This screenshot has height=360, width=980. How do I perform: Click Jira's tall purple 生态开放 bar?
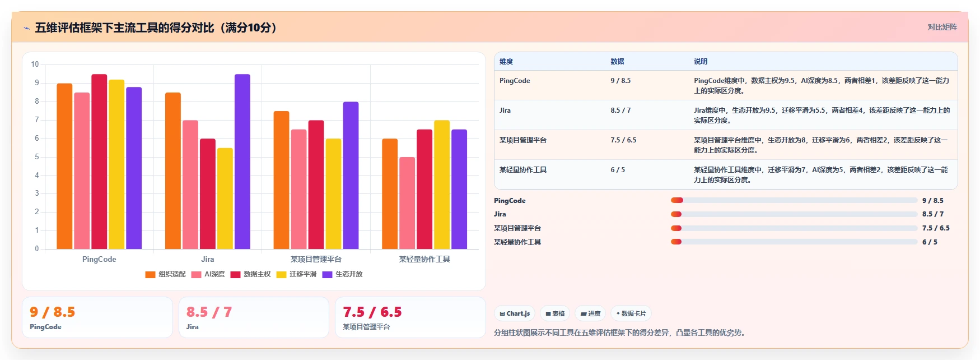point(242,161)
